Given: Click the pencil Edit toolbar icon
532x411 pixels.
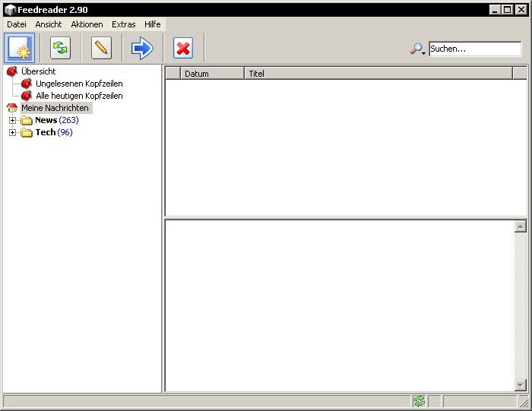Looking at the screenshot, I should point(101,48).
